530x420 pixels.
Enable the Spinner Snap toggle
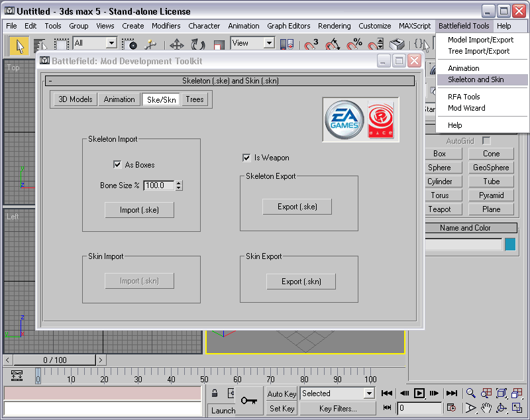[376, 44]
